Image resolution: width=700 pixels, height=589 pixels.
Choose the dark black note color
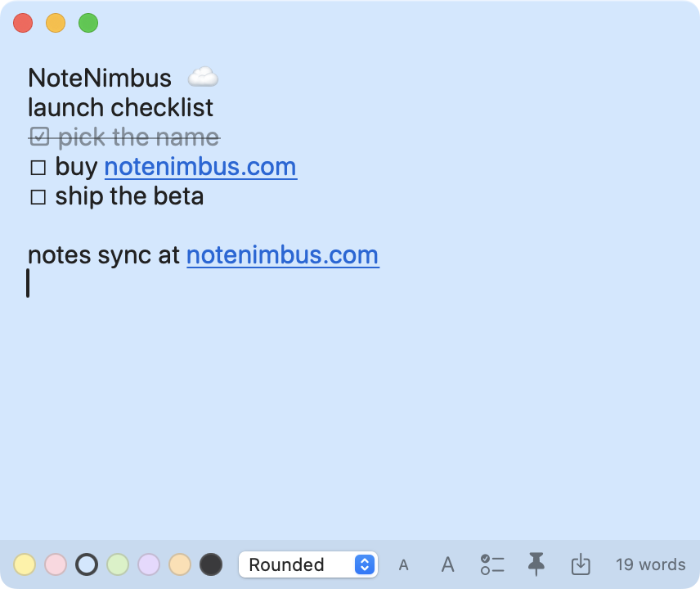pos(211,564)
